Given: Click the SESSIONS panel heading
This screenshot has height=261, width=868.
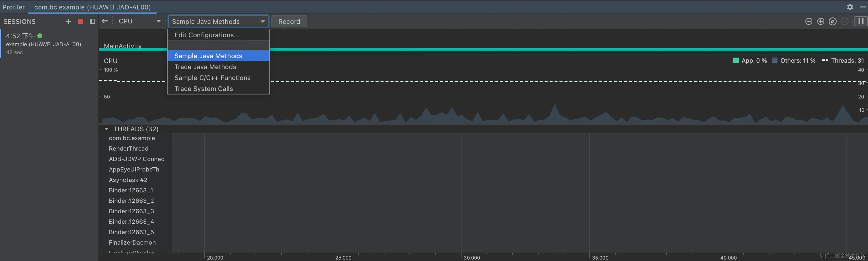Looking at the screenshot, I should pos(20,22).
